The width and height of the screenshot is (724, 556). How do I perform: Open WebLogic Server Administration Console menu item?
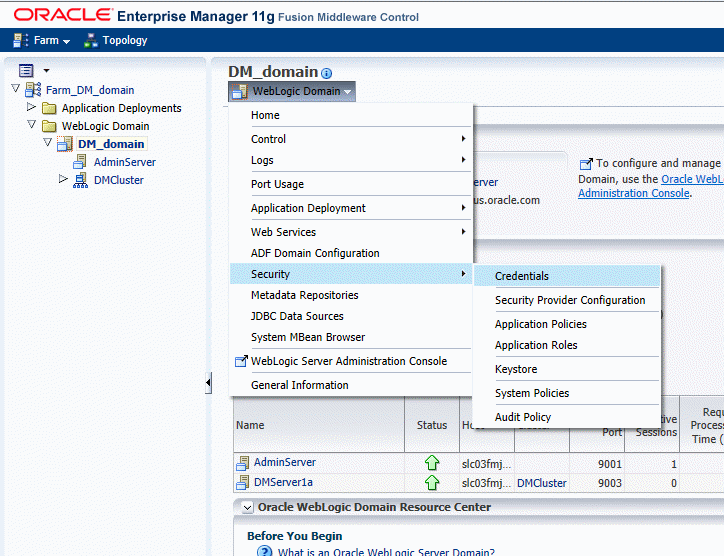pos(351,361)
